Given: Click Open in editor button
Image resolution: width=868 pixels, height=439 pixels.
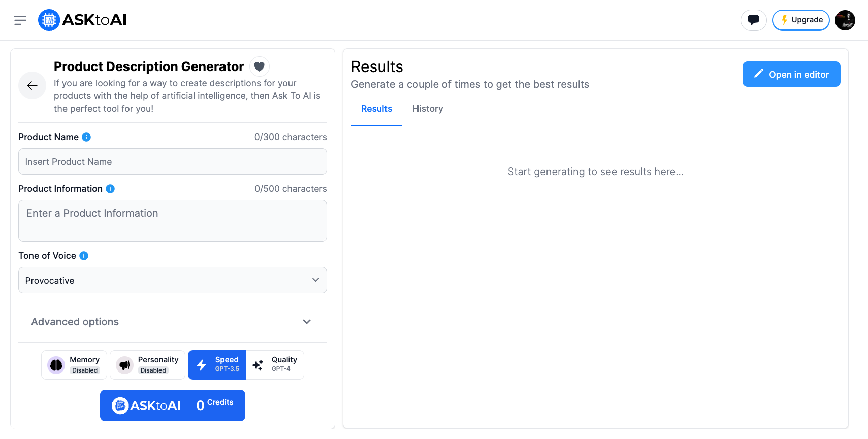Looking at the screenshot, I should click(x=791, y=74).
